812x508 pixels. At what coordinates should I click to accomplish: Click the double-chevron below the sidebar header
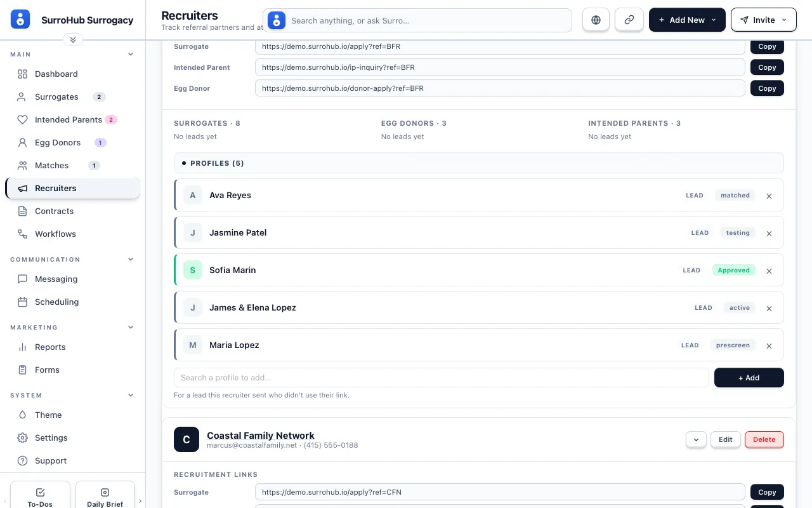point(73,39)
